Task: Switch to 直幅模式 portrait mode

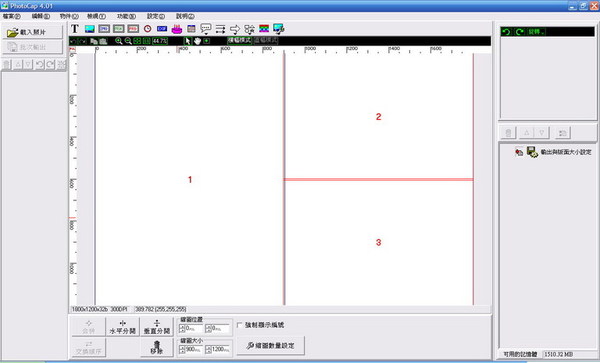Action: 266,40
